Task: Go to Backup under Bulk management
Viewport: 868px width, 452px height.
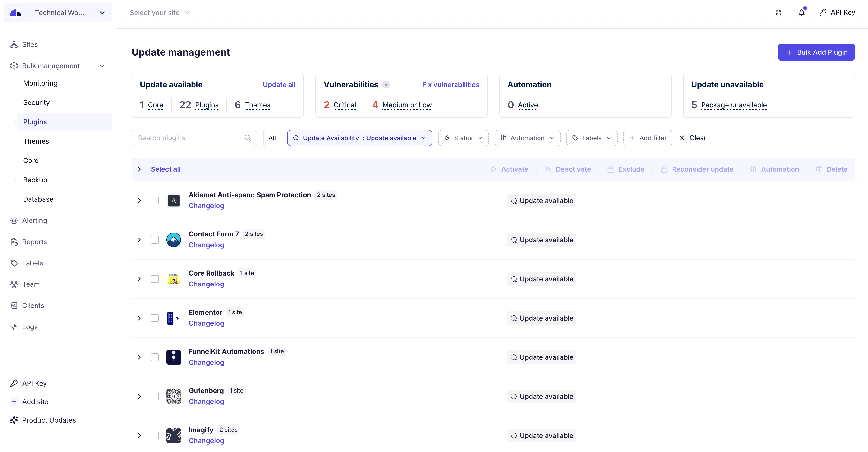Action: (x=35, y=180)
